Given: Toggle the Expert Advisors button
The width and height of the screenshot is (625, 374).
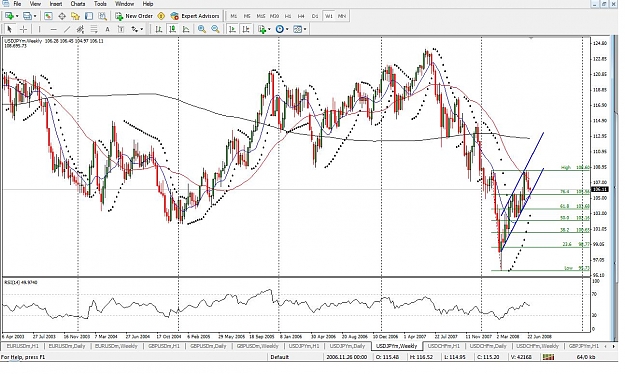Looking at the screenshot, I should point(195,16).
